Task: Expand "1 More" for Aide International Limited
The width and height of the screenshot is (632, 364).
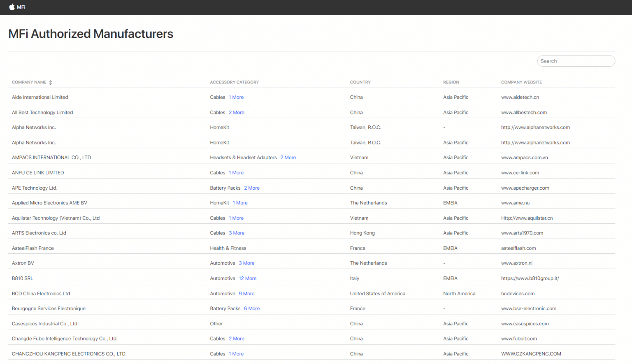Action: pos(236,97)
